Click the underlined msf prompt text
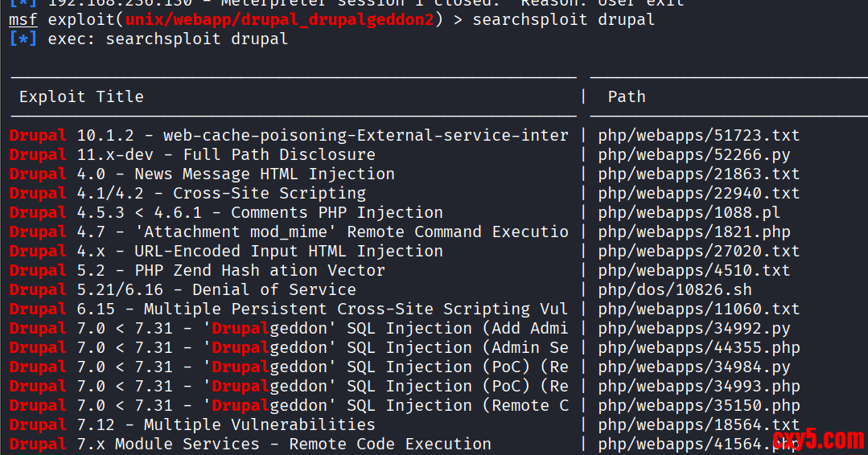The height and width of the screenshot is (455, 868). 23,19
